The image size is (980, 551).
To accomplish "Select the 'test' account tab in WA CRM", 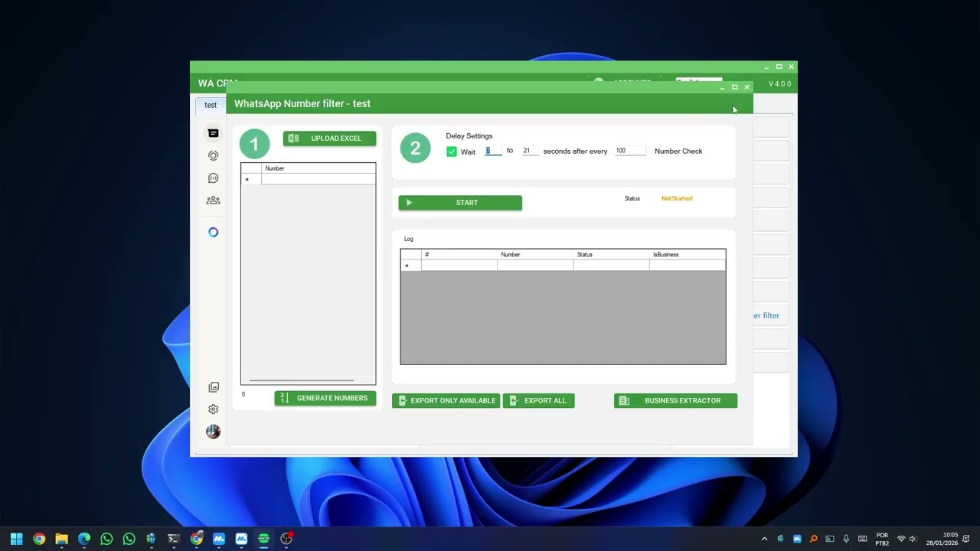I will click(x=211, y=105).
